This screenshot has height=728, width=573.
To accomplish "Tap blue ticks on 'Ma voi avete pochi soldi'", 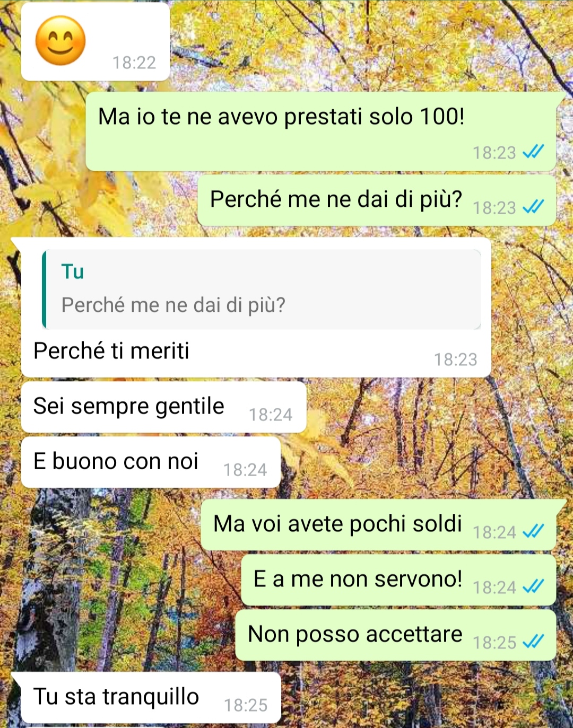I will (x=533, y=531).
